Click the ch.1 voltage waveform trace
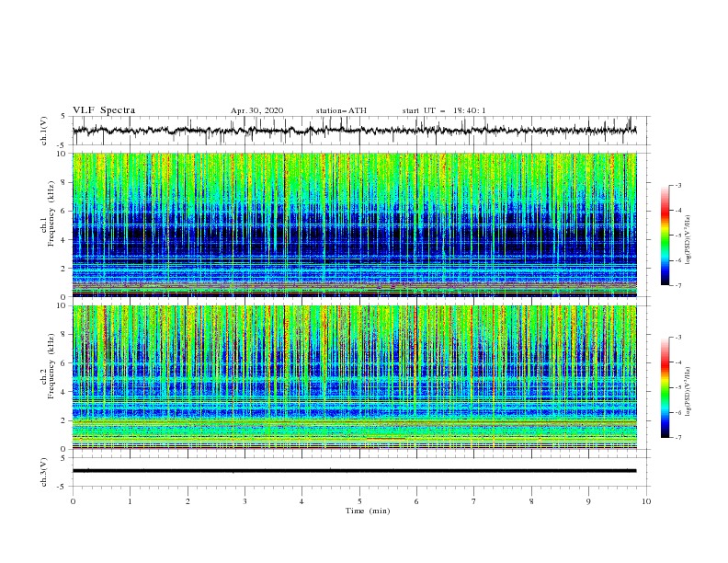This screenshot has width=728, height=563. click(x=354, y=131)
